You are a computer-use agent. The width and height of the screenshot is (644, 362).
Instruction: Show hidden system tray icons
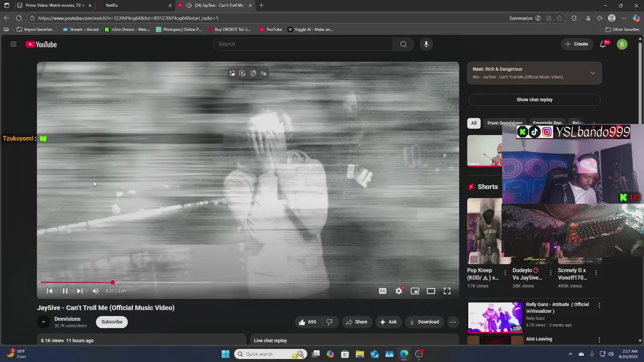571,354
